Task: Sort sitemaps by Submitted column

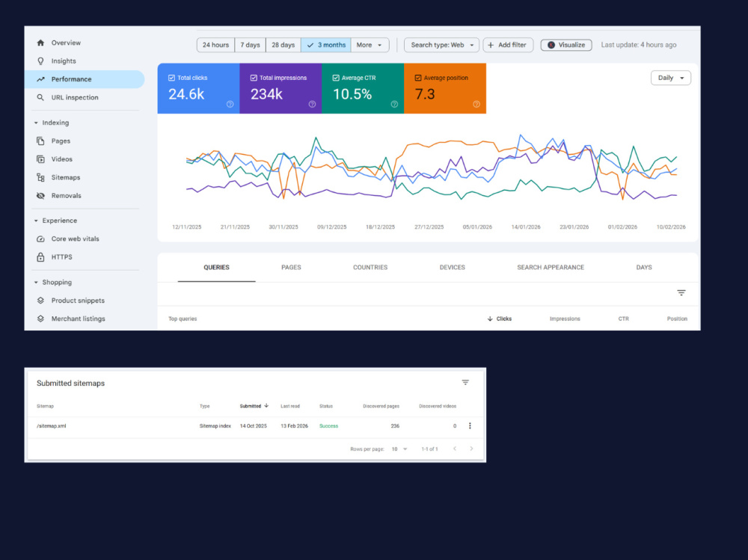Action: [x=254, y=407]
